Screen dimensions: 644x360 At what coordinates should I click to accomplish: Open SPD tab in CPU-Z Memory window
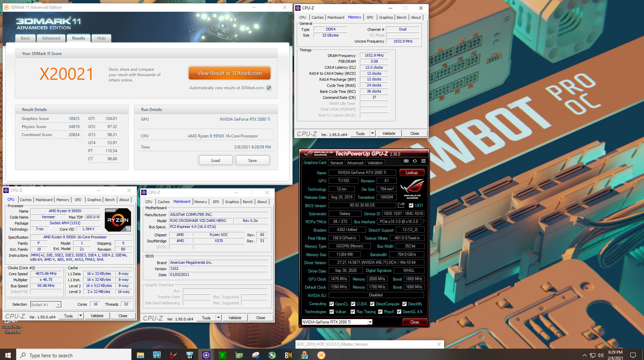(x=370, y=17)
